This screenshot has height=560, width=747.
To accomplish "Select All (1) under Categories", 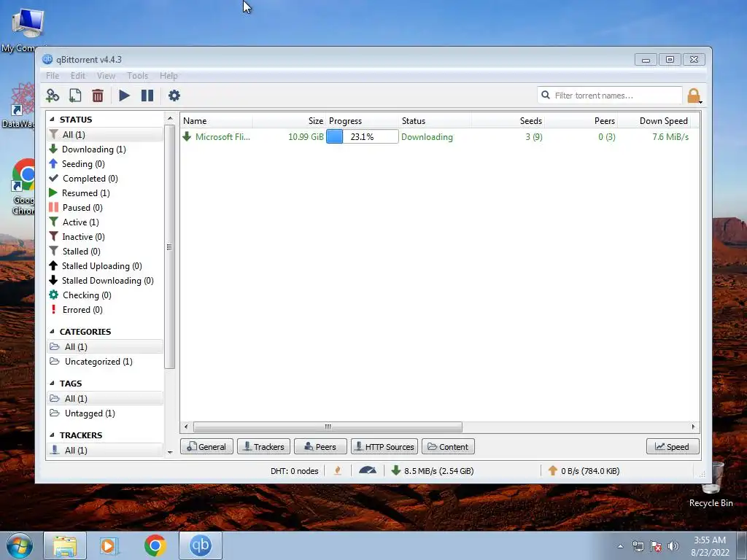I will point(105,346).
